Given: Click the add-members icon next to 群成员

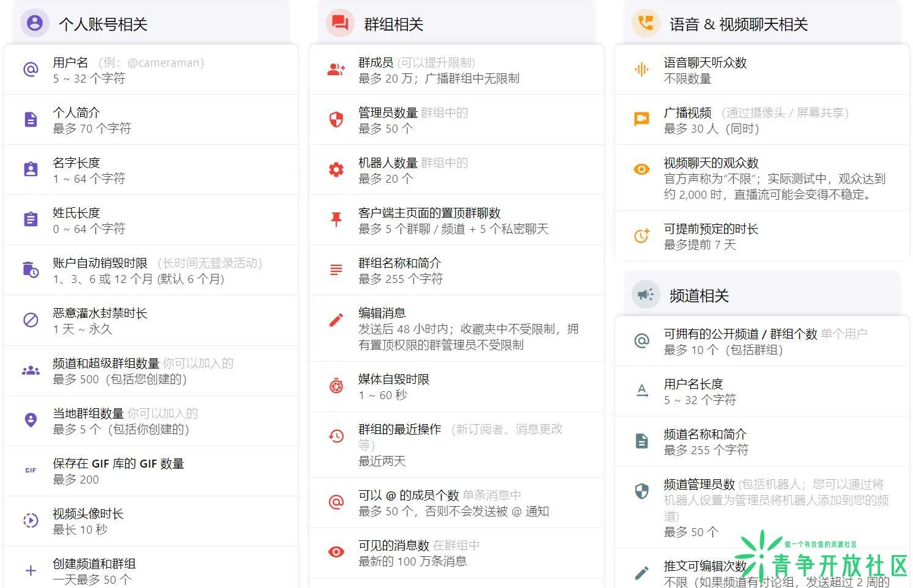Looking at the screenshot, I should pos(336,69).
